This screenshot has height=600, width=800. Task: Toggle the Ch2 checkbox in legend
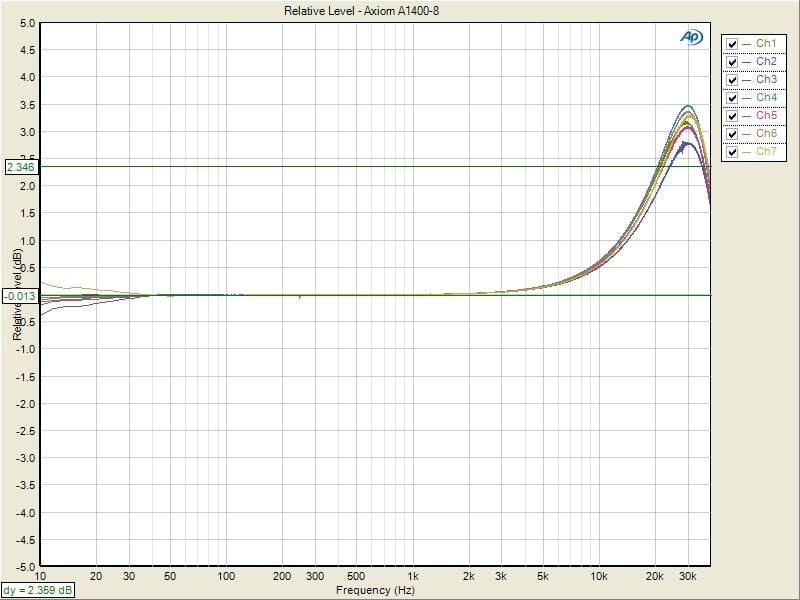[x=733, y=62]
